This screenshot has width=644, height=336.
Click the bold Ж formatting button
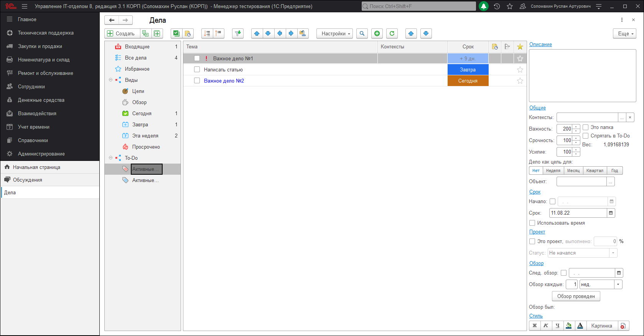pos(534,326)
